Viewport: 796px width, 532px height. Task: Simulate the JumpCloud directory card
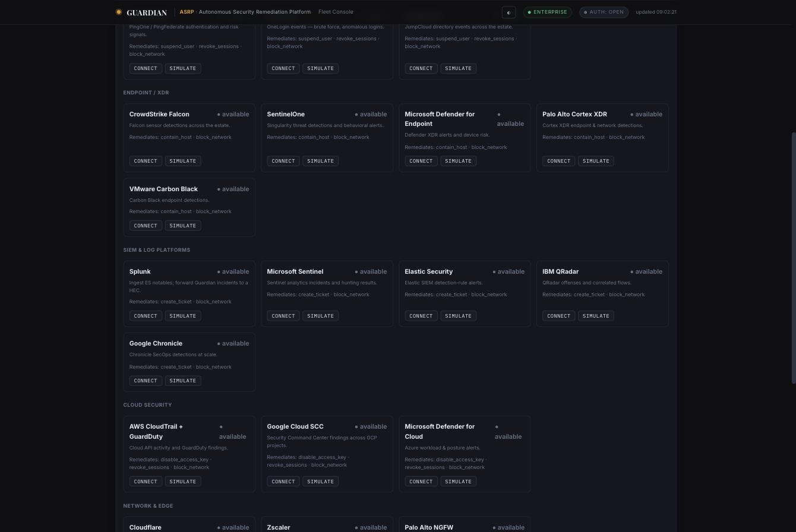(x=459, y=68)
